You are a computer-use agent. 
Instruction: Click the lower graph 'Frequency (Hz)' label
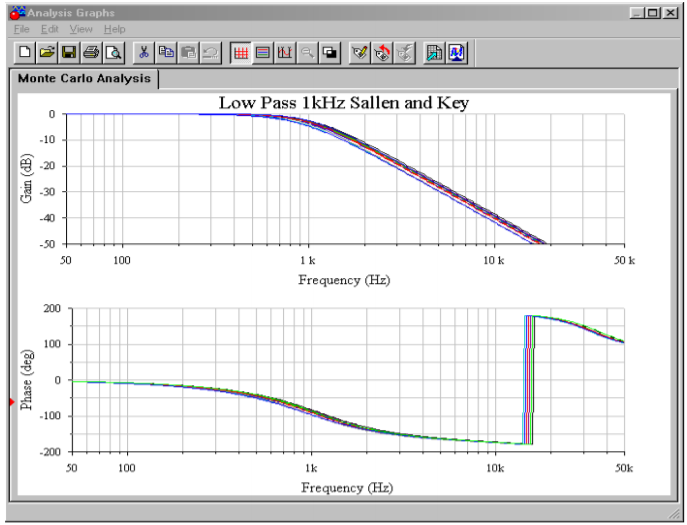(x=347, y=487)
